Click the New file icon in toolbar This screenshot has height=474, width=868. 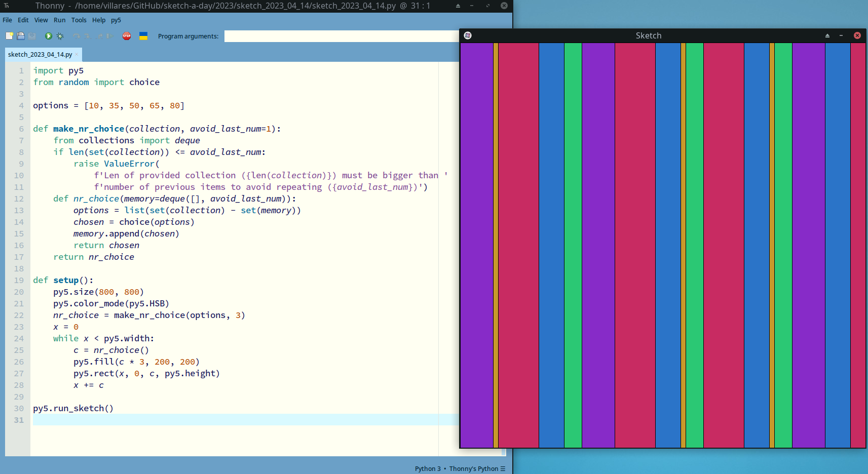pyautogui.click(x=9, y=36)
